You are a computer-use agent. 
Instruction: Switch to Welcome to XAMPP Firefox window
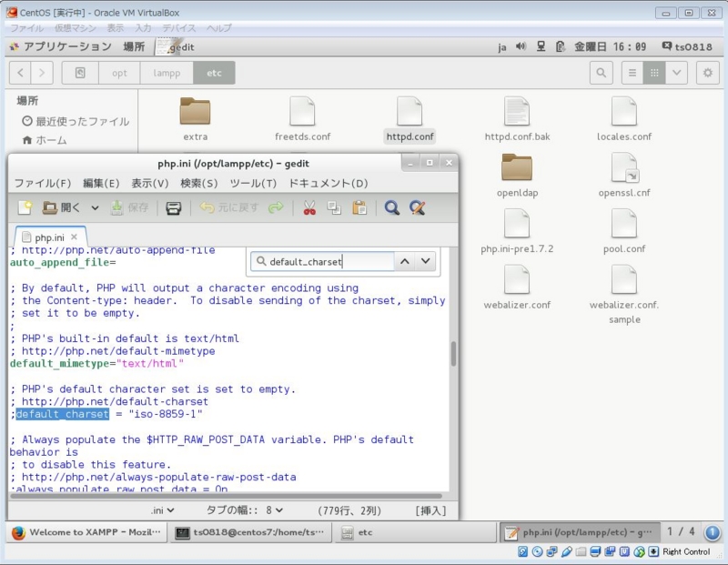point(86,532)
